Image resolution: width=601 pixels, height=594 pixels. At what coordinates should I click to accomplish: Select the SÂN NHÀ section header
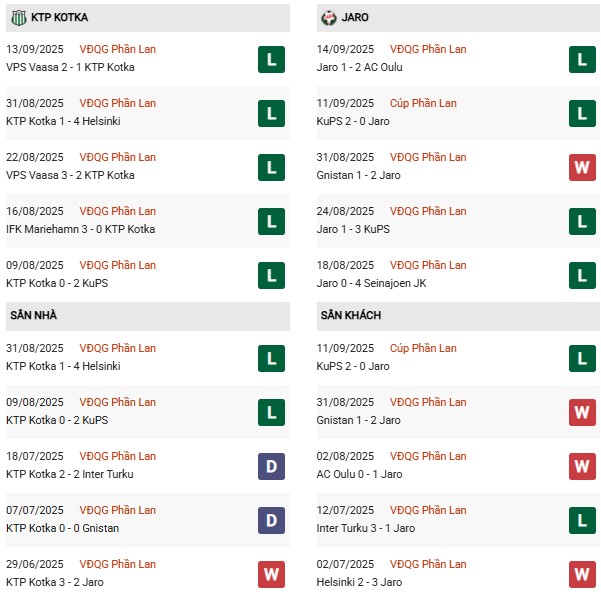pyautogui.click(x=148, y=316)
